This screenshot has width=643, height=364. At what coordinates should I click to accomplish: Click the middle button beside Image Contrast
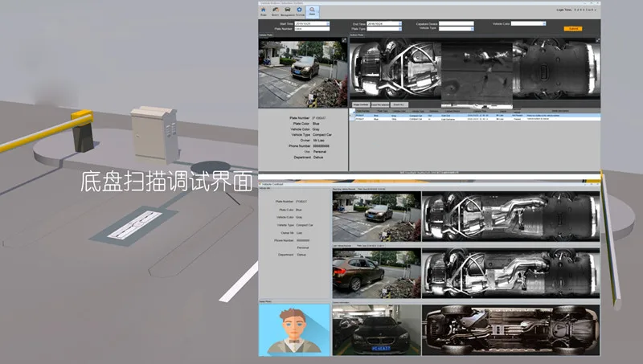380,104
